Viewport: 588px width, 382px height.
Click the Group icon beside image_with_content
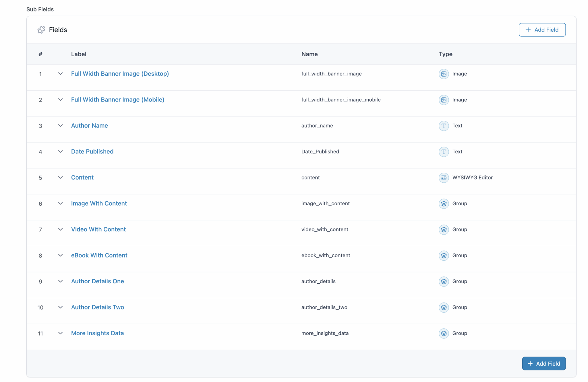coord(444,204)
